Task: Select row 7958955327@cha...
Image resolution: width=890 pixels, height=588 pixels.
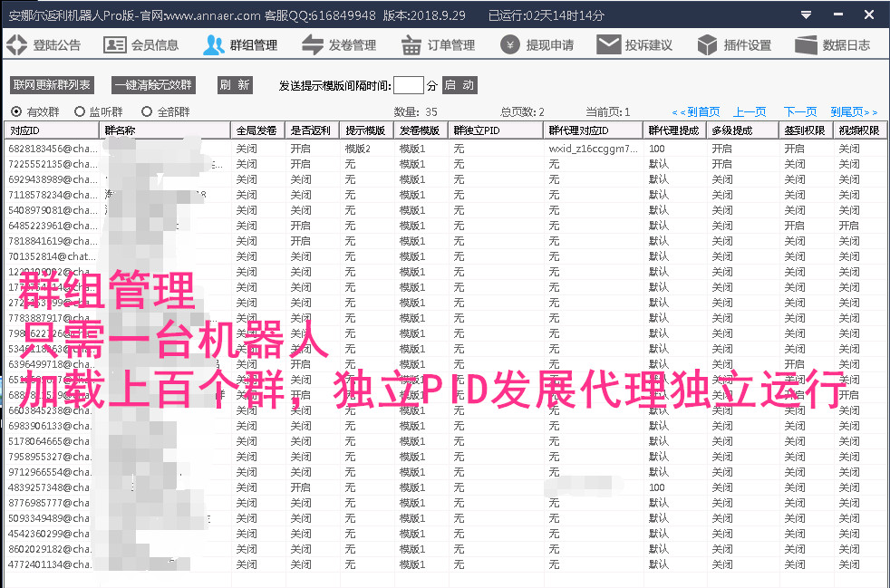Action: (446, 457)
